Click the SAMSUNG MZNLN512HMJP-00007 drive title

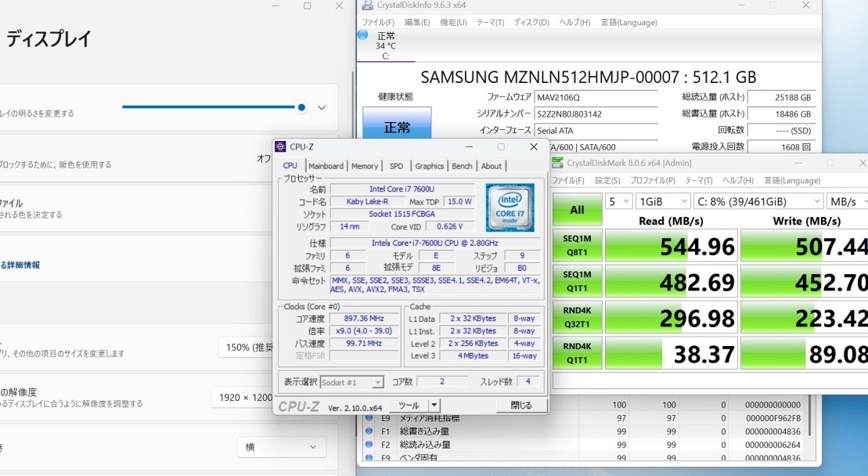pyautogui.click(x=589, y=77)
